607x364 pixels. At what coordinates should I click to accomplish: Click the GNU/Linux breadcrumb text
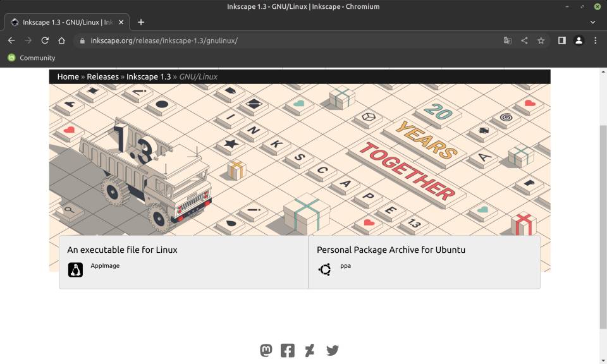click(198, 76)
